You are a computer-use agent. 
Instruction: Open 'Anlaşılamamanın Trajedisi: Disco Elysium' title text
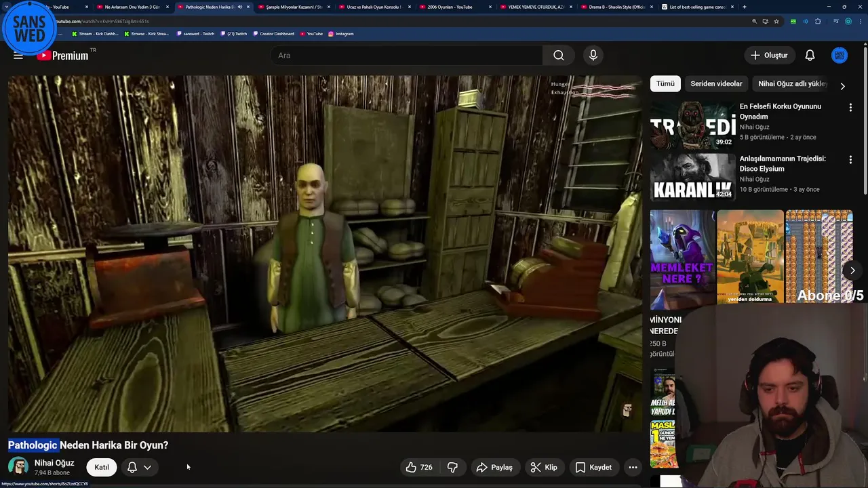coord(783,163)
